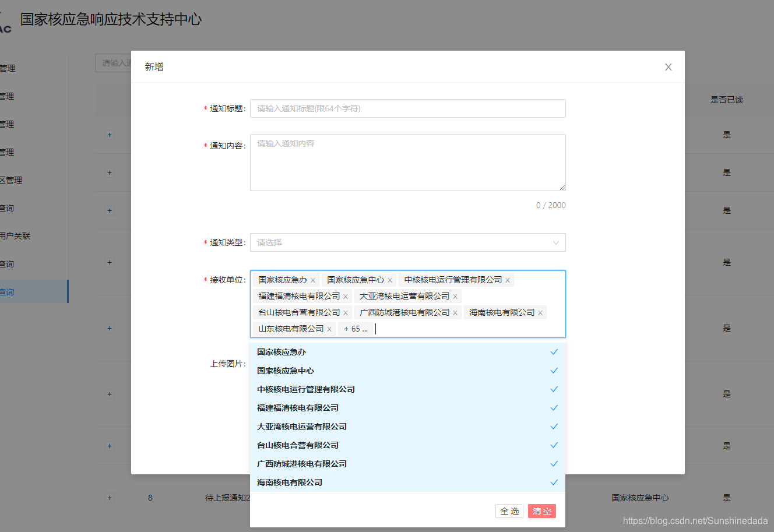Open the 通知类型 dropdown
The height and width of the screenshot is (532, 774).
pos(408,242)
